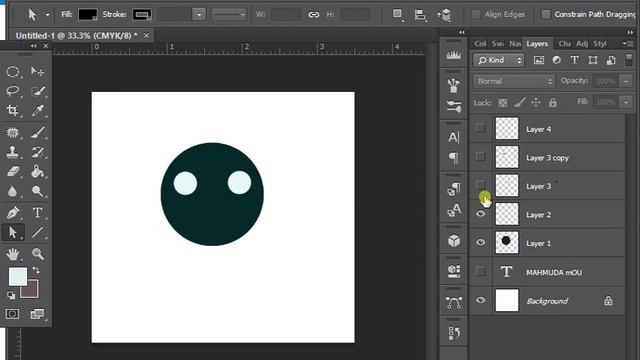Hide the Background layer
640x360 pixels.
point(480,300)
